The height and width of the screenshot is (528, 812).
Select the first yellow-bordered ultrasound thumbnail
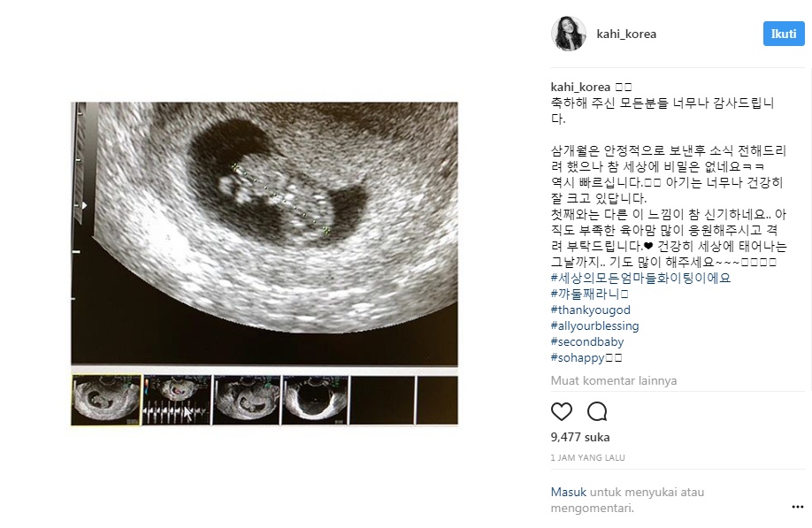point(106,400)
